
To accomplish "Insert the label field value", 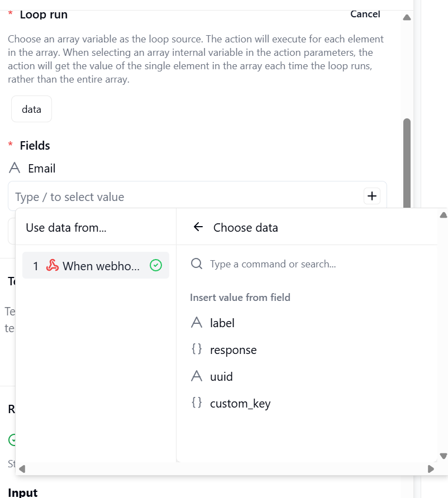I will (222, 323).
